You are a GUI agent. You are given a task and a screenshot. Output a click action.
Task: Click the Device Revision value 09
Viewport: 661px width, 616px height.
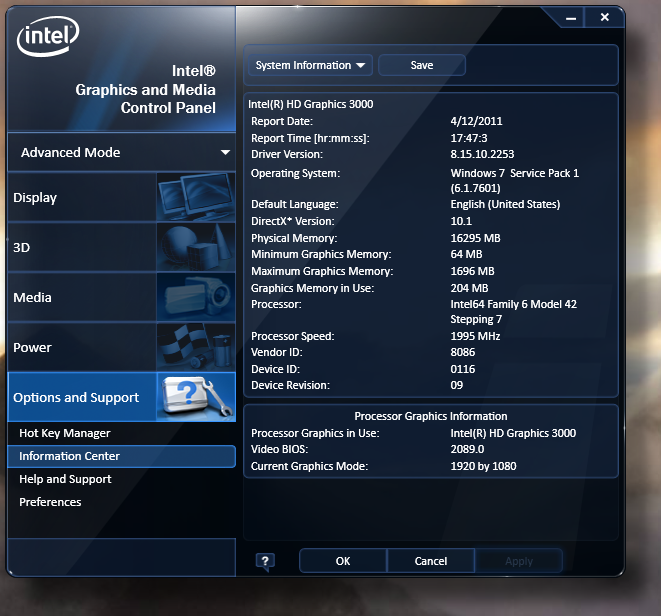[x=457, y=385]
